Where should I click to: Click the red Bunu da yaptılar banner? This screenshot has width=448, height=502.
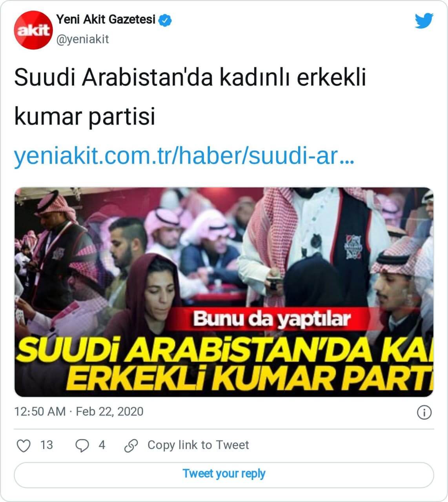click(x=271, y=318)
